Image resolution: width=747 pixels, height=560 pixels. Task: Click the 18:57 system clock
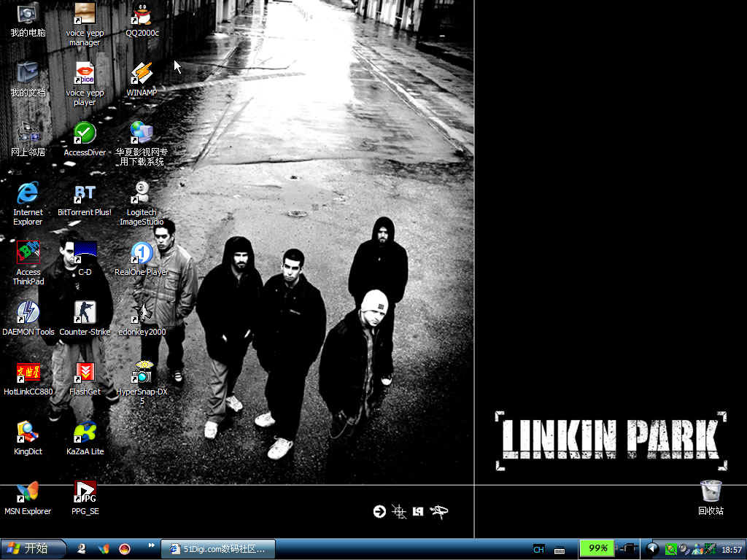[x=731, y=550]
